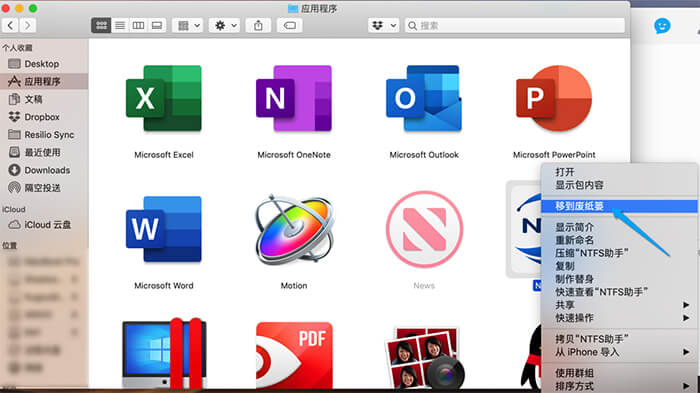Choose 显示包内容 from the context menu
The width and height of the screenshot is (700, 393).
[619, 185]
